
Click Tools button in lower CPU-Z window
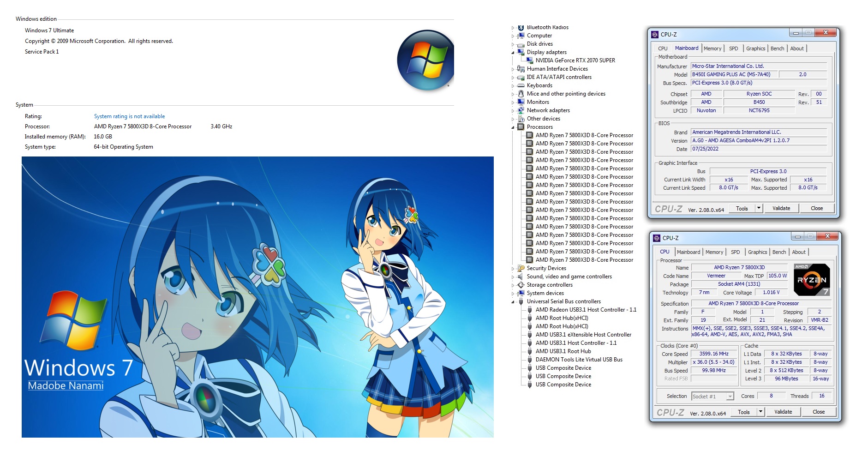(743, 412)
